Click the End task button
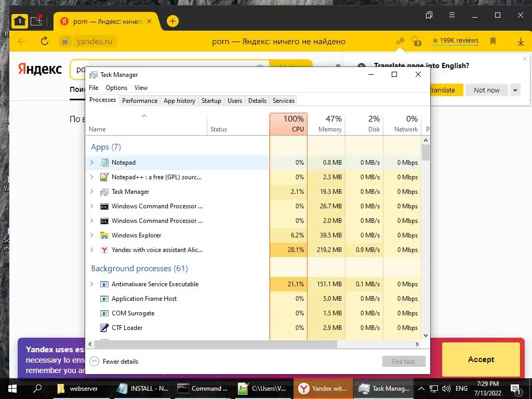Image resolution: width=532 pixels, height=399 pixels. click(404, 362)
